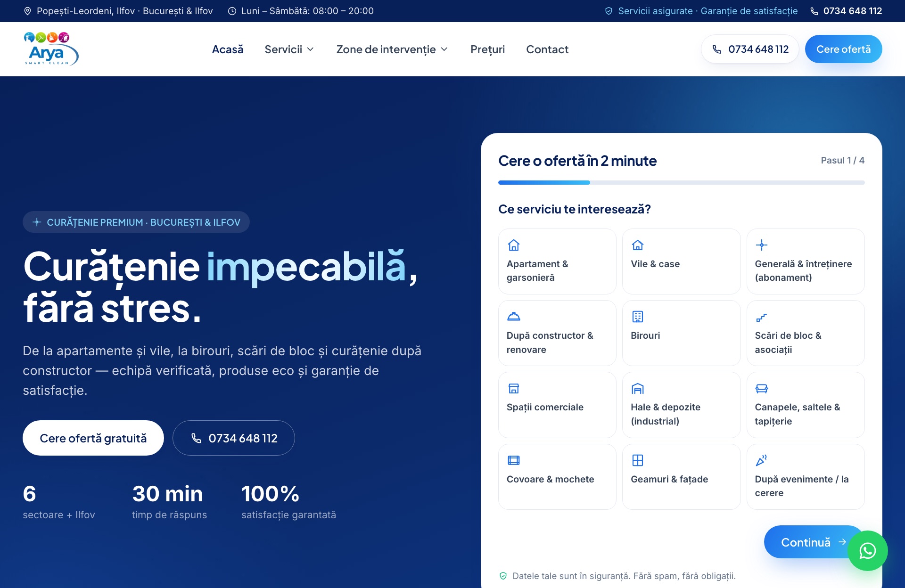Image resolution: width=905 pixels, height=588 pixels.
Task: Click the Curățenie Premium București & Ilfov badge
Action: 136,222
